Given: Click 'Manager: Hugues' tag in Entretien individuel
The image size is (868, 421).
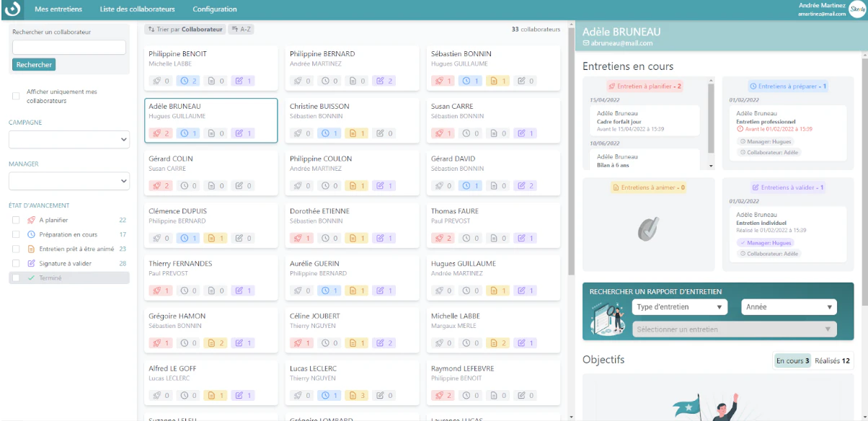Looking at the screenshot, I should [x=765, y=243].
